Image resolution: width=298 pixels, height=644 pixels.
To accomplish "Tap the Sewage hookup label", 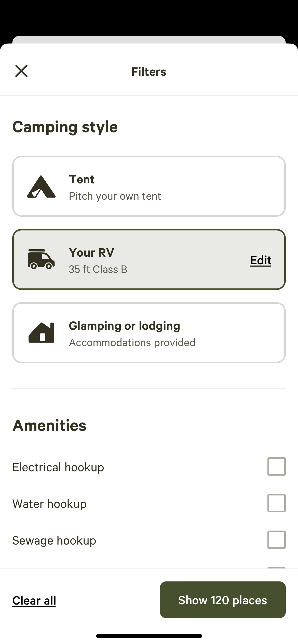I will click(x=54, y=540).
